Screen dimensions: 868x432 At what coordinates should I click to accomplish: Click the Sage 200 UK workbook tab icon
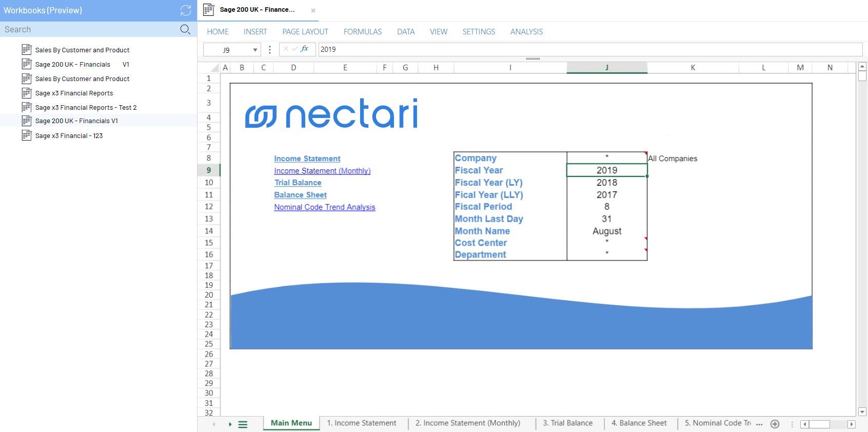[208, 10]
